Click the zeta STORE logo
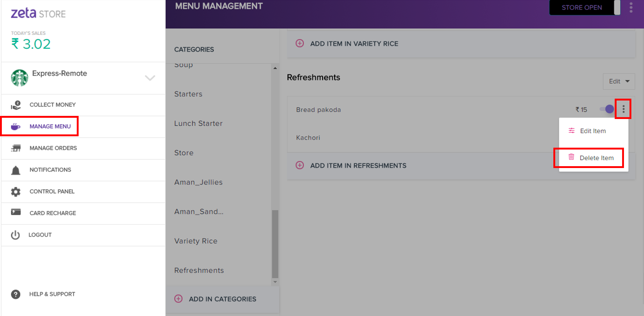Image resolution: width=644 pixels, height=316 pixels. tap(38, 13)
